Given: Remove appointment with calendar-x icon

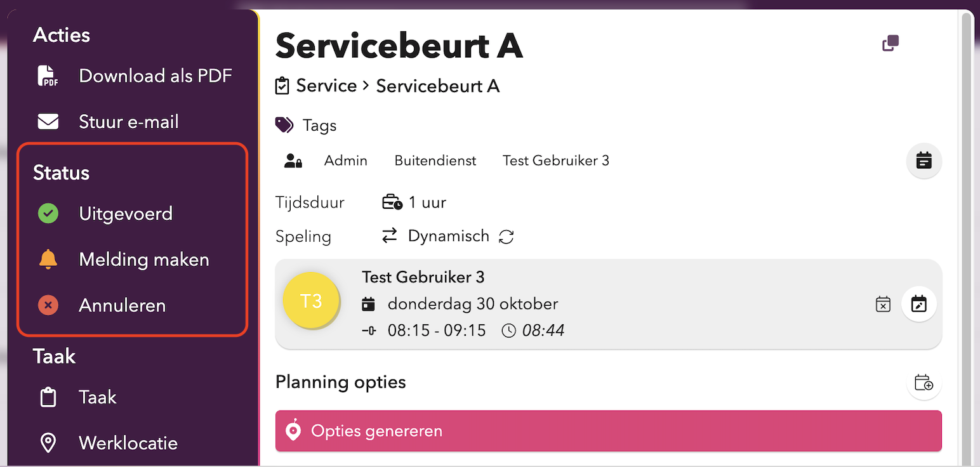Looking at the screenshot, I should coord(883,304).
